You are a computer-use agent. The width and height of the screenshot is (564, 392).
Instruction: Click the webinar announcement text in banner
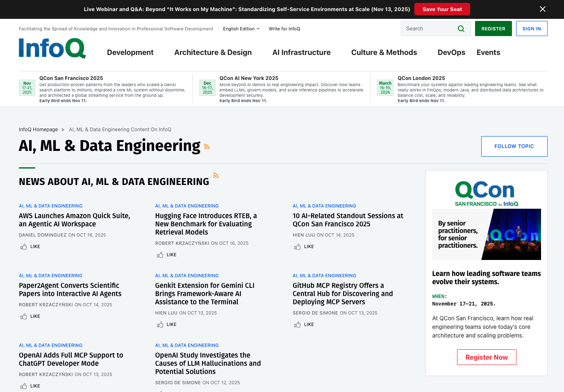[247, 9]
